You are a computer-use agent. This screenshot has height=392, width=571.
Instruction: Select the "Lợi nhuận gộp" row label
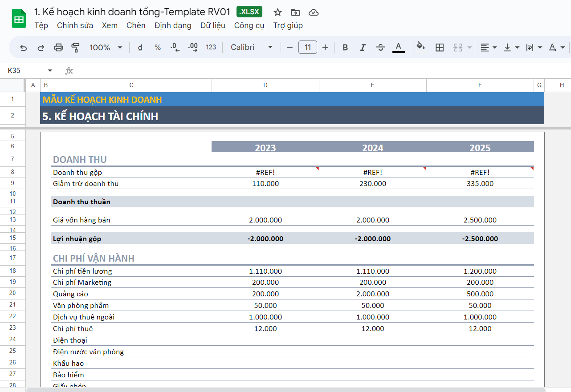131,238
